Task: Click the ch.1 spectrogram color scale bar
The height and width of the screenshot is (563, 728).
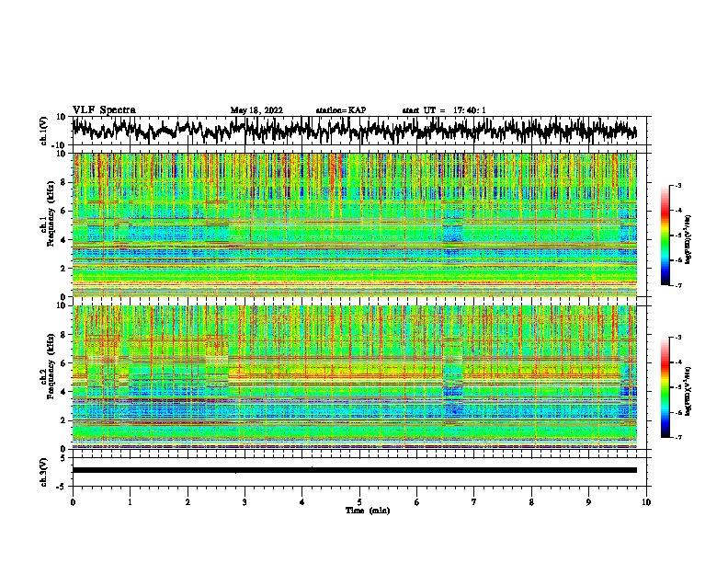Action: point(665,236)
